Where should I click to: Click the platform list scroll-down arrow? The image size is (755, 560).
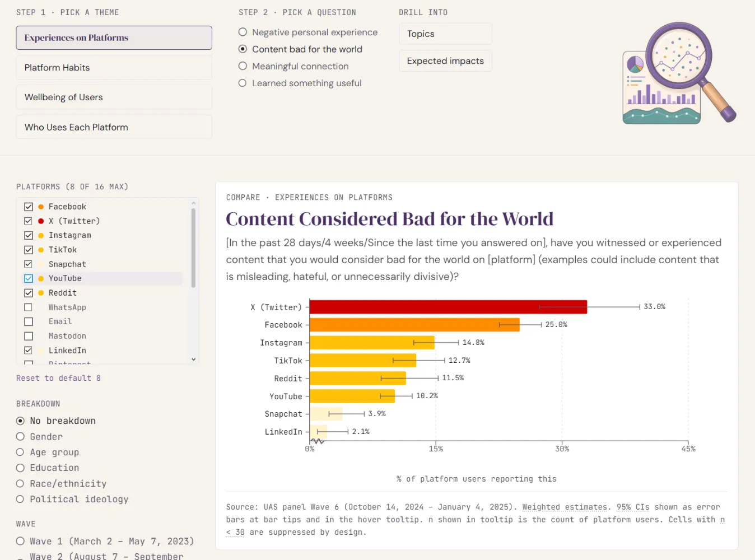pos(194,360)
